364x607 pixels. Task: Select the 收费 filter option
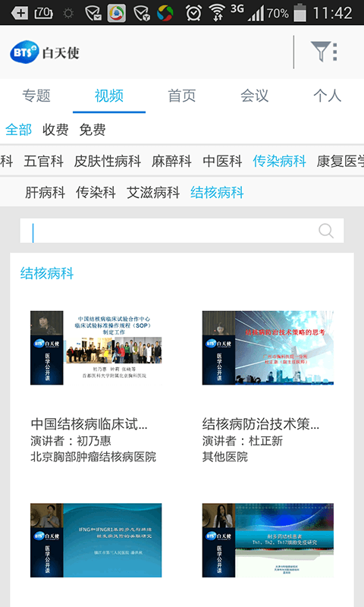tap(55, 130)
